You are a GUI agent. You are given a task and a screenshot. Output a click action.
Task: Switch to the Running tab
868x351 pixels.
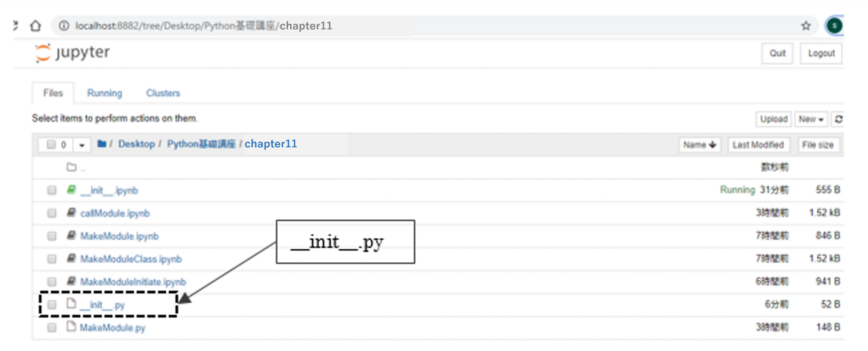105,93
